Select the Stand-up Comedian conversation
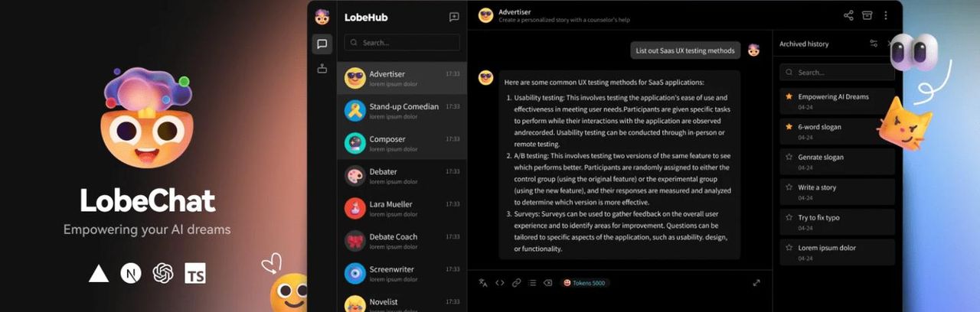 [x=402, y=111]
